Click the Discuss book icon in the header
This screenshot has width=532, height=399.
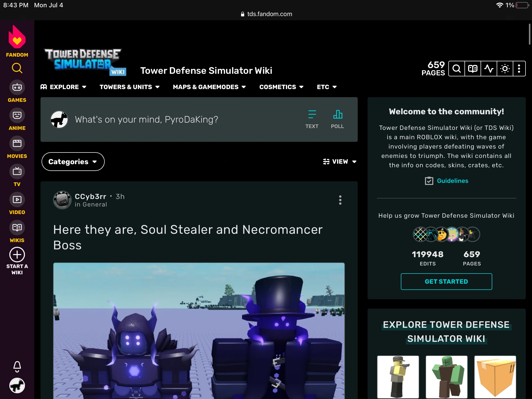(x=473, y=69)
